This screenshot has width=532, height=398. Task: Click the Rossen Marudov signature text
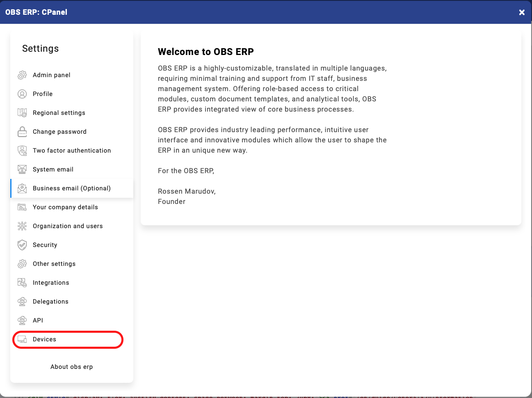[187, 191]
